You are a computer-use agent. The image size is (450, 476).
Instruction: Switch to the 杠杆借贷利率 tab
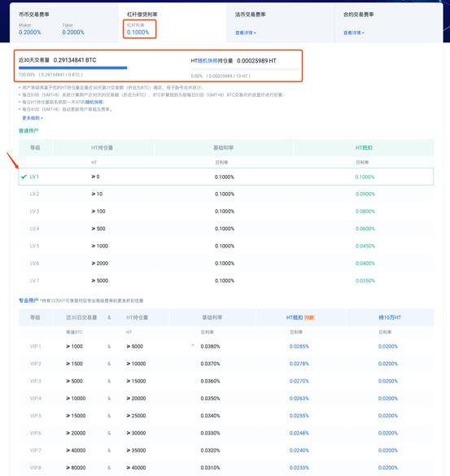click(x=173, y=23)
